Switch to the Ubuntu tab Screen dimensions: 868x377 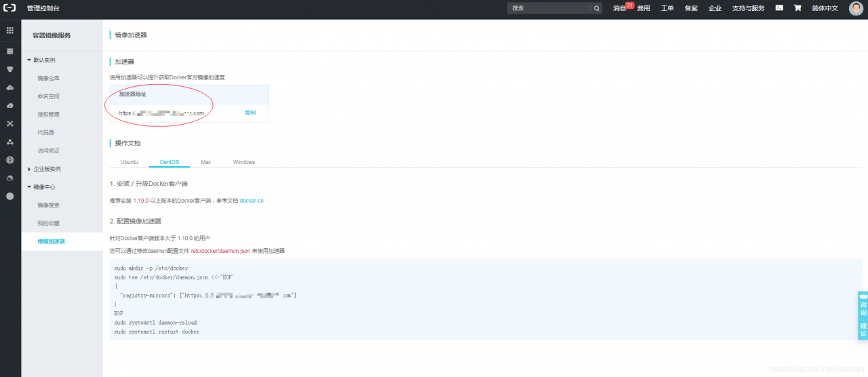click(129, 162)
